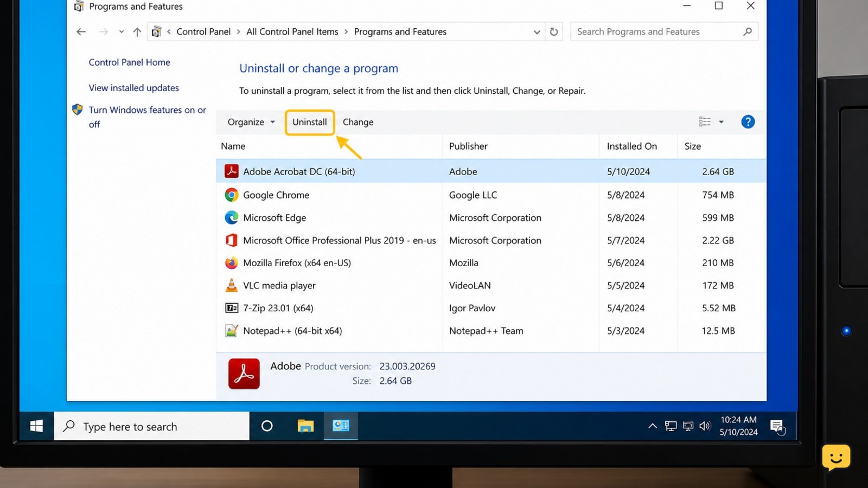Screen dimensions: 868x488
Task: Click the VideoLAN publisher cell
Action: click(470, 285)
